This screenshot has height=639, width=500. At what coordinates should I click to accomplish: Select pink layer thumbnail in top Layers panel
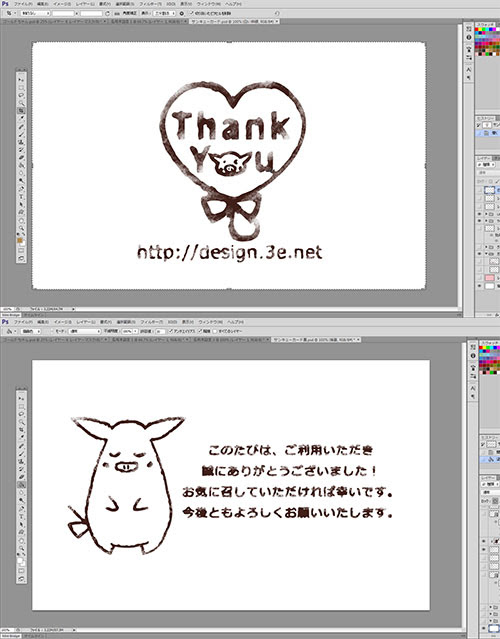click(x=489, y=278)
